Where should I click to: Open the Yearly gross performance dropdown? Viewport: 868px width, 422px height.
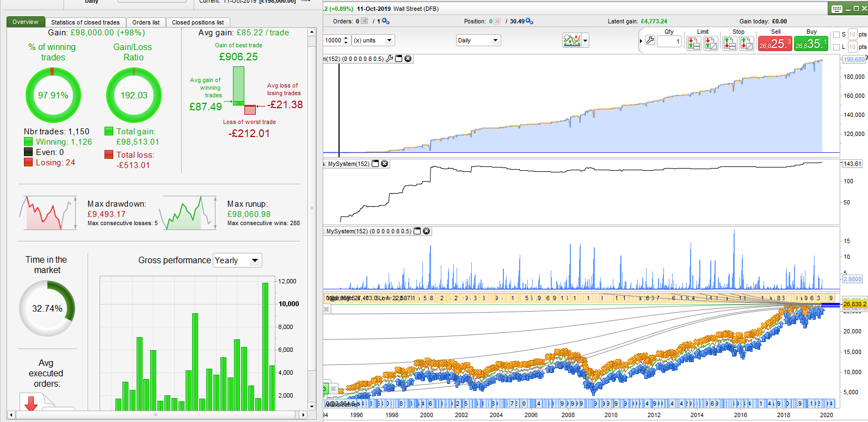pos(238,260)
